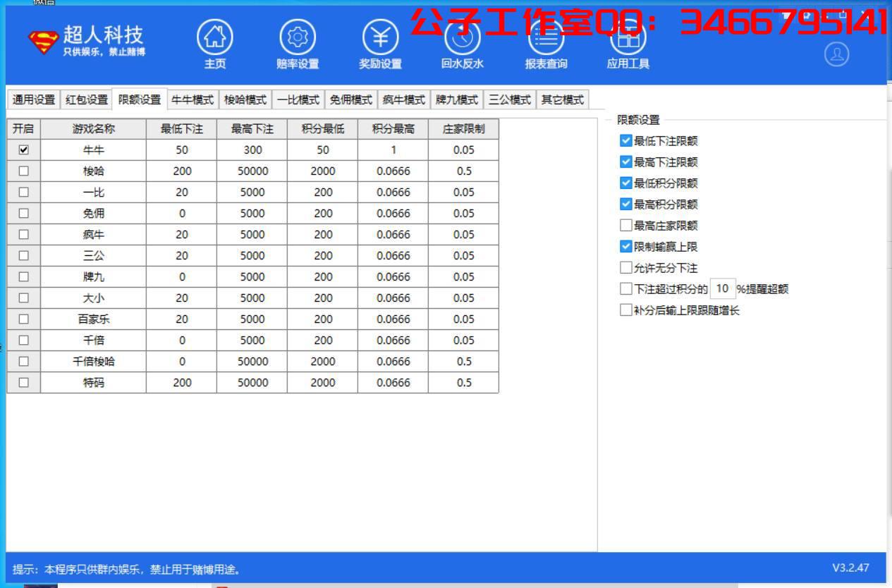Enable the 牌九 row checkbox
This screenshot has height=588, width=892.
24,276
